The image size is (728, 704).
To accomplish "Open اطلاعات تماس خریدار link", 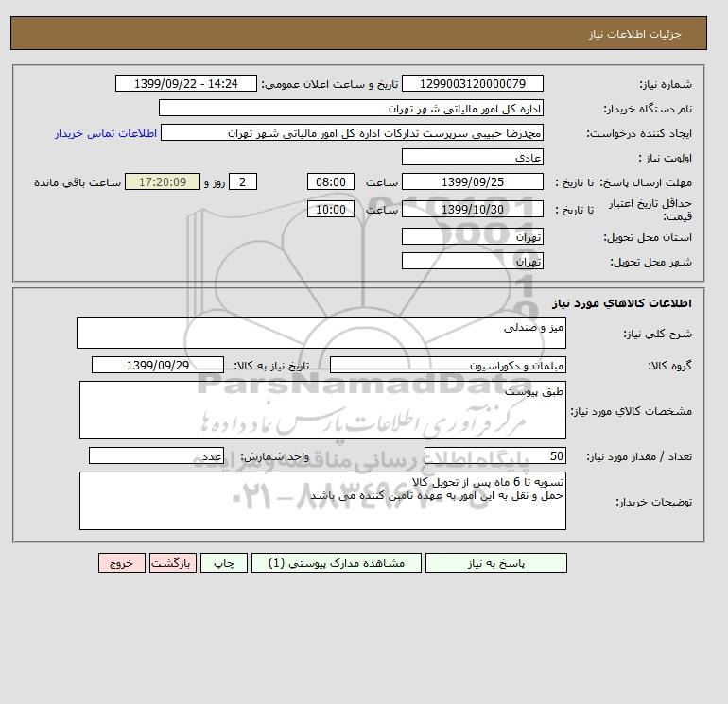I will click(x=106, y=133).
